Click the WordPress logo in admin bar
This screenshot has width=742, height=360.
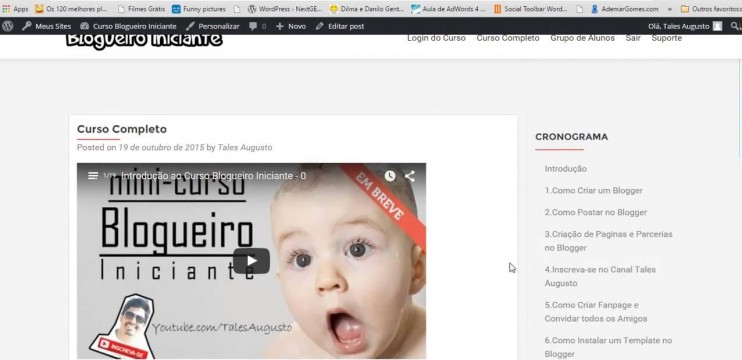8,26
